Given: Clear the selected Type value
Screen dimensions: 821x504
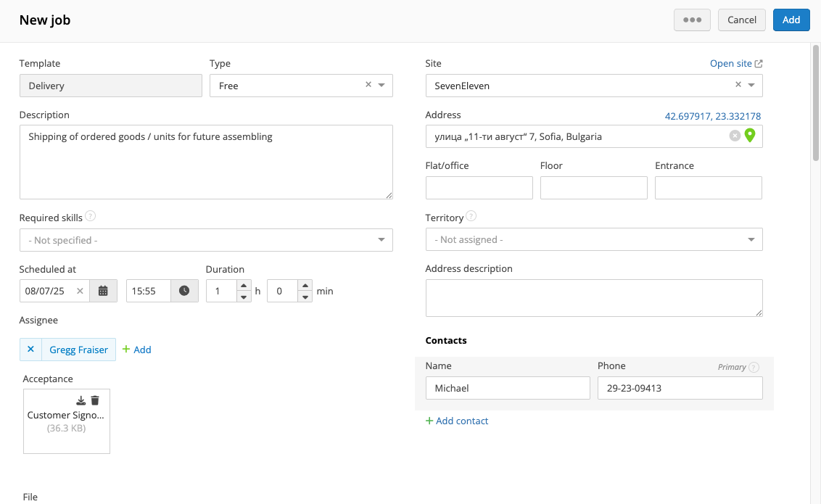Looking at the screenshot, I should tap(368, 85).
